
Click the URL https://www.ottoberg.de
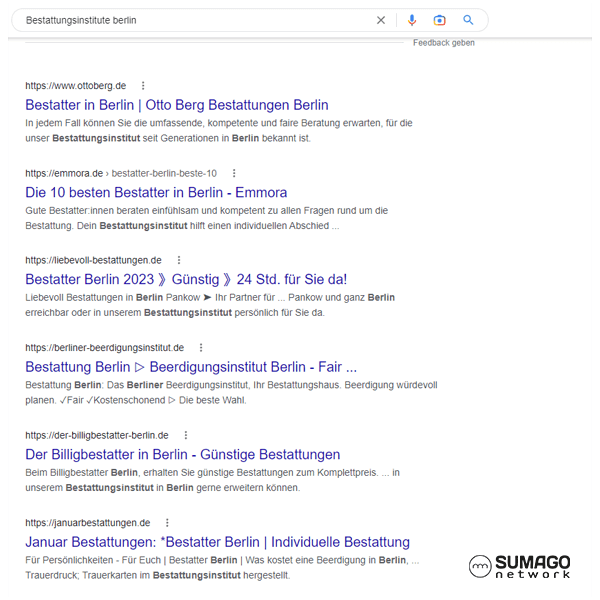(x=76, y=86)
